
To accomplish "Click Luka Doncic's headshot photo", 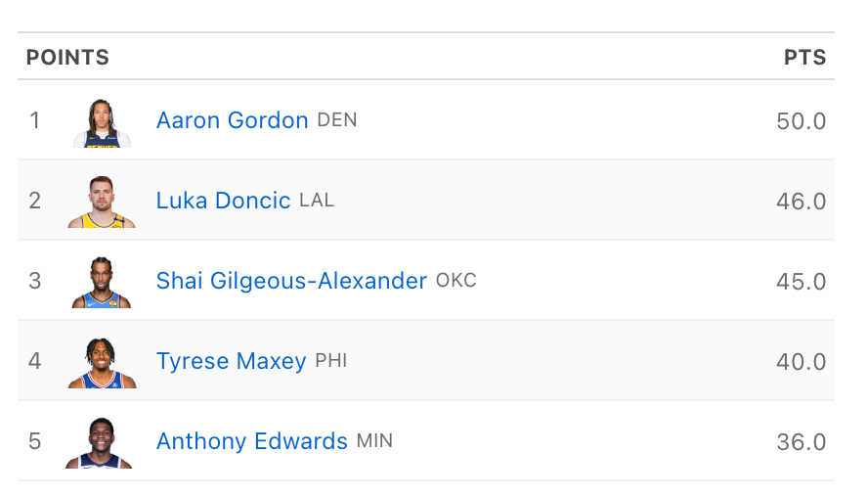I will click(x=102, y=202).
